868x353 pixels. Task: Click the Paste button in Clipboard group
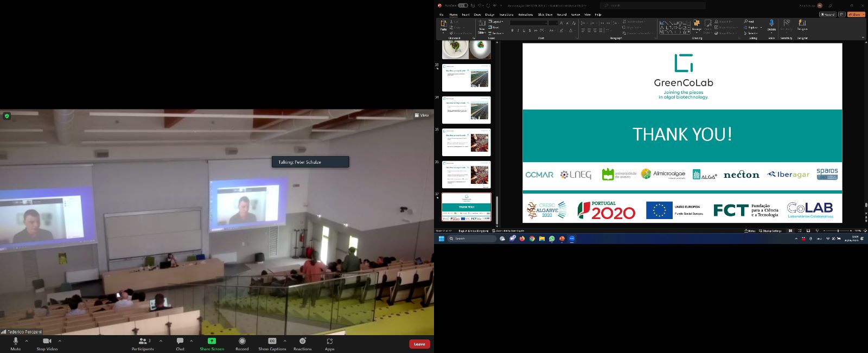(x=443, y=26)
